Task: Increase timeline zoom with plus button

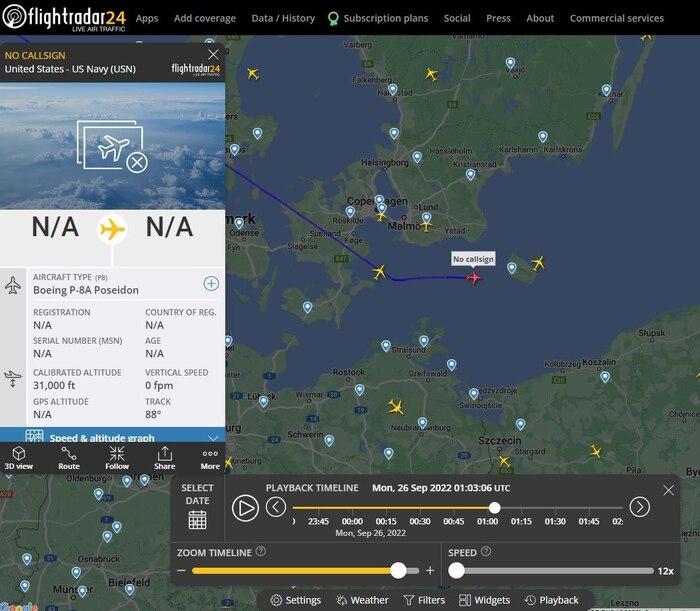Action: click(430, 570)
